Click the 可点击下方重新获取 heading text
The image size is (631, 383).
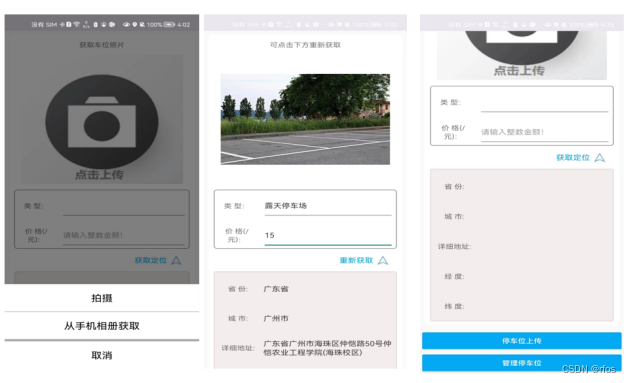click(x=305, y=45)
